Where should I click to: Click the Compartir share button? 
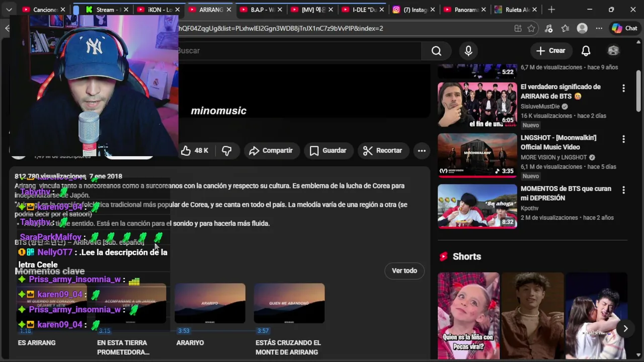[x=271, y=150]
